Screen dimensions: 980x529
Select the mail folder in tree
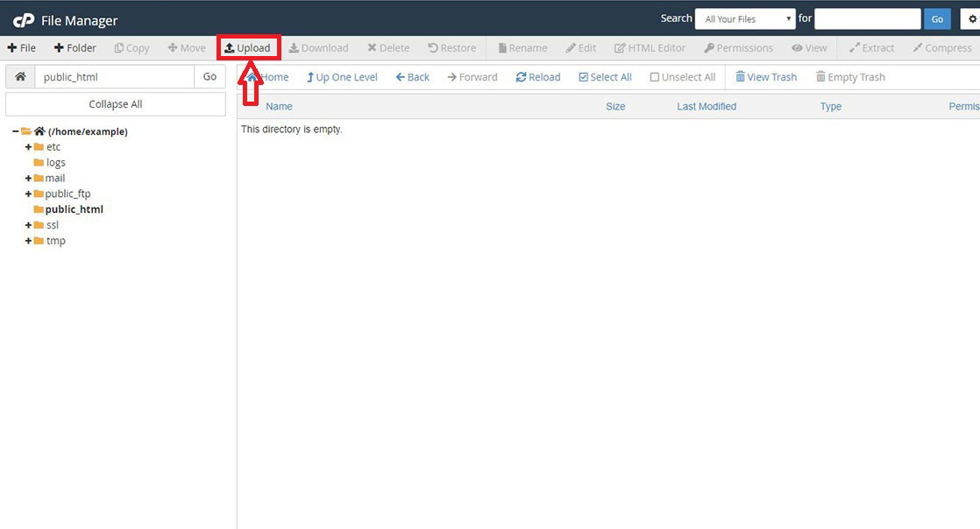(55, 178)
